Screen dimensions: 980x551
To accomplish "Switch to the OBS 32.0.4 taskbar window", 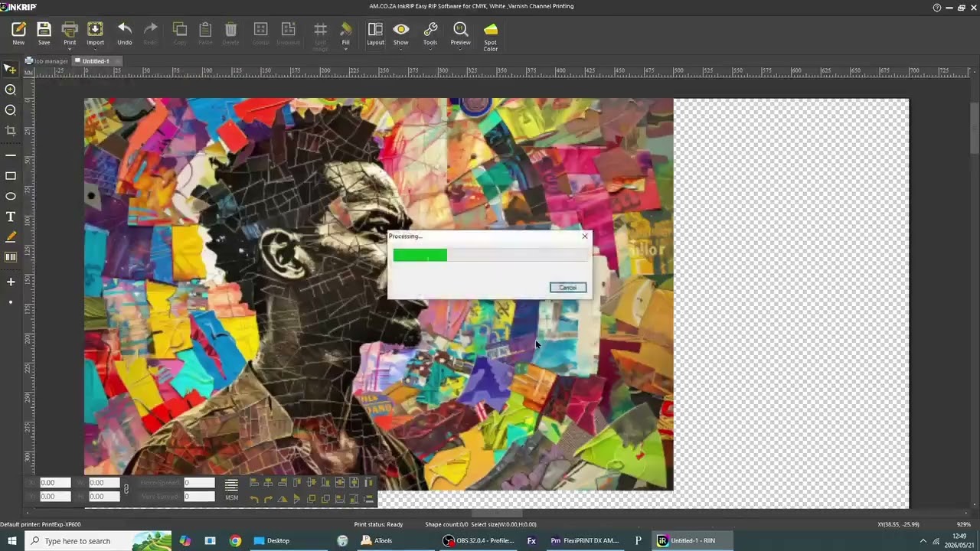I will pos(479,541).
